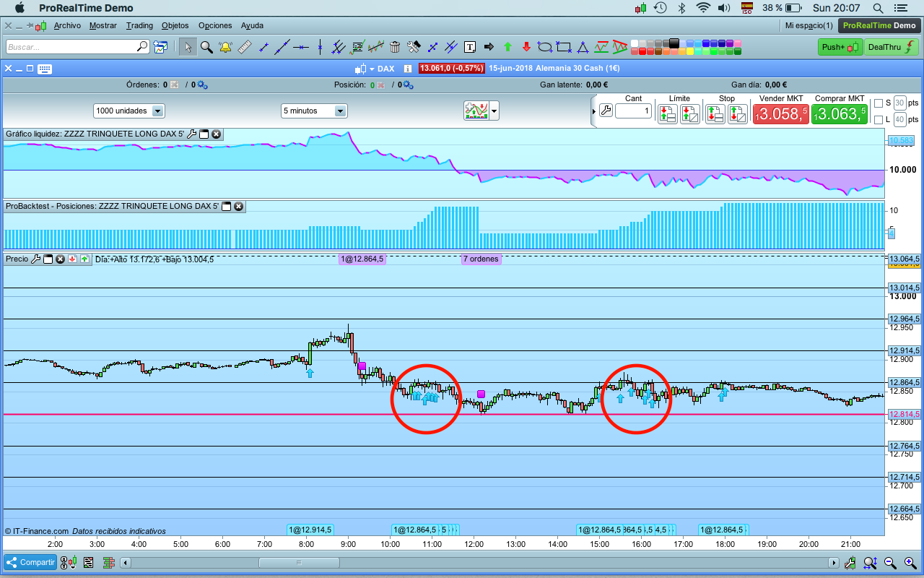Select the ellipse drawing tool
The width and height of the screenshot is (924, 578).
[x=545, y=47]
